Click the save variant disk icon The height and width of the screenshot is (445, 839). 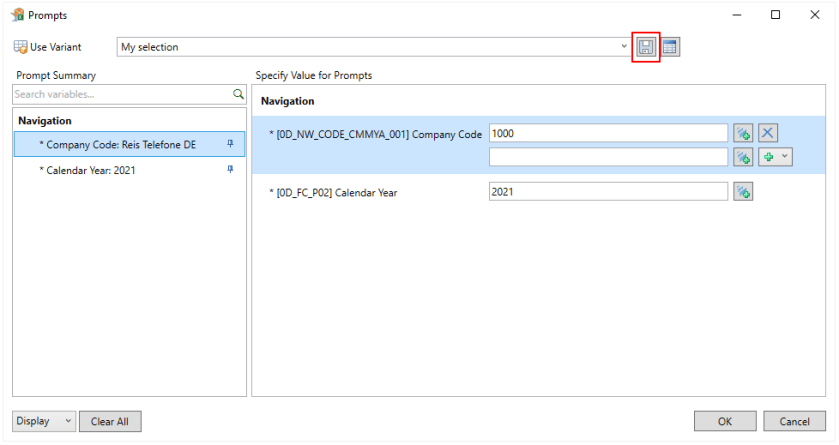point(646,47)
